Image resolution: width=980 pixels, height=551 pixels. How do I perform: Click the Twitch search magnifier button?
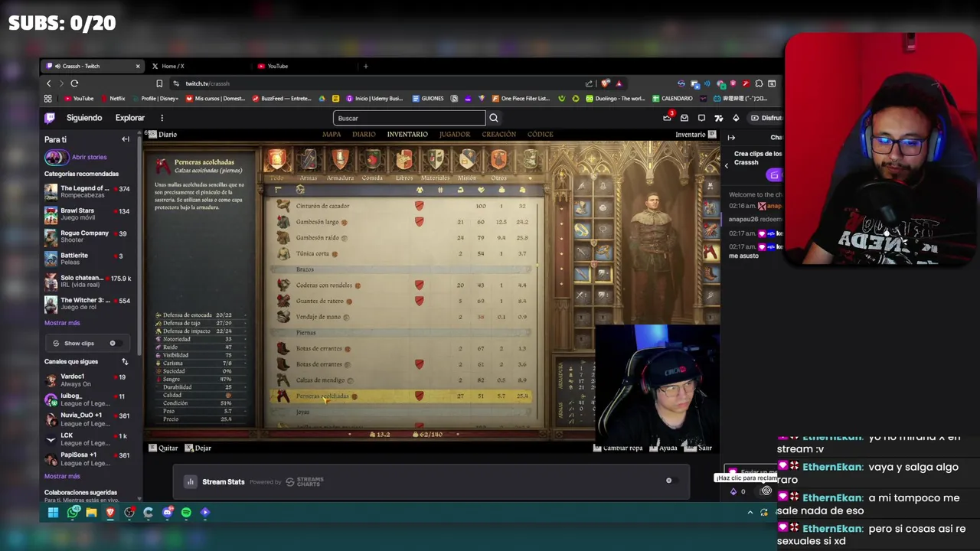click(x=494, y=118)
